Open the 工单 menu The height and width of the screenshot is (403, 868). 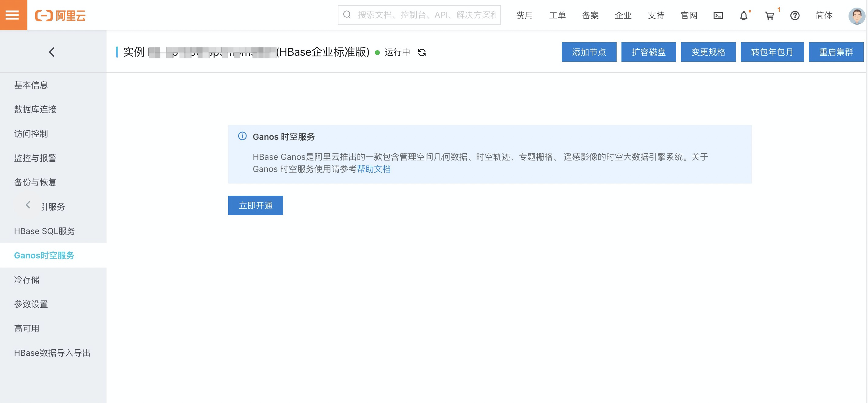tap(557, 16)
